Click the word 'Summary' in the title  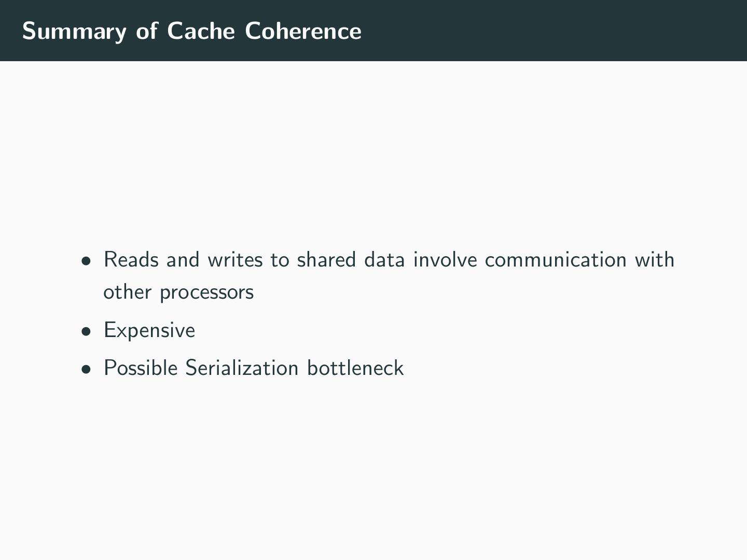[74, 32]
